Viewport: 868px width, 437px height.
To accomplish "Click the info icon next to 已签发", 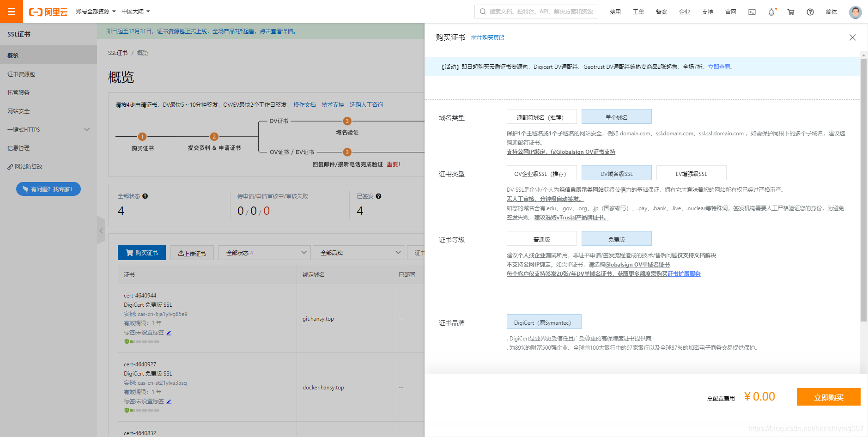I will click(378, 196).
